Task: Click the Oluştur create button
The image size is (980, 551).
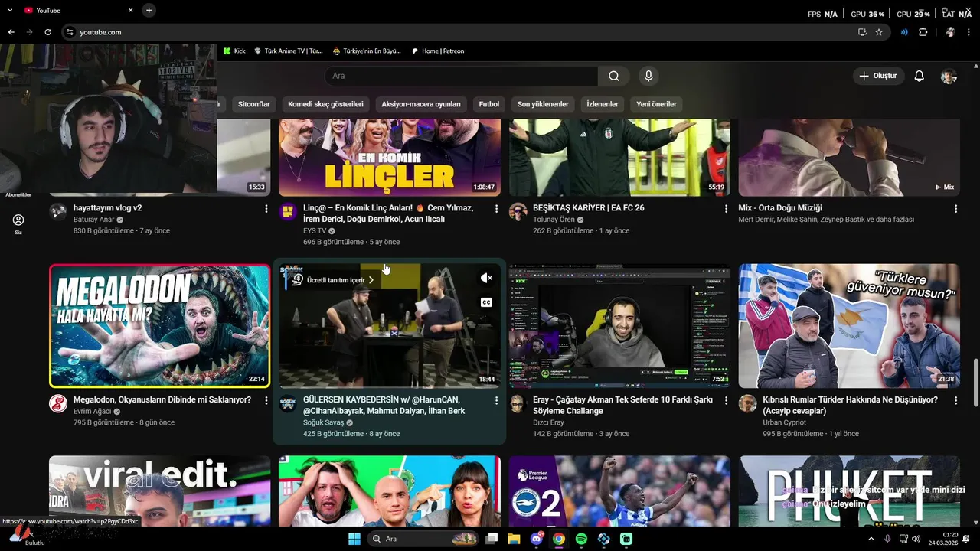Action: coord(878,76)
